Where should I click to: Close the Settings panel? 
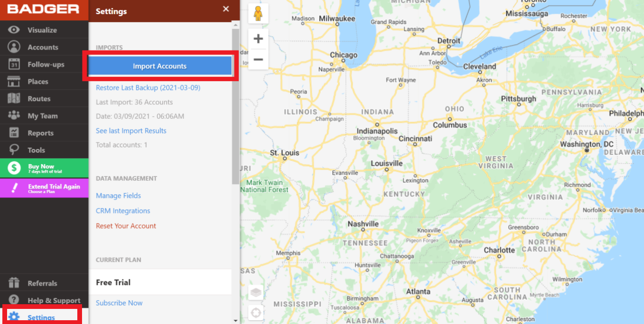pos(226,9)
